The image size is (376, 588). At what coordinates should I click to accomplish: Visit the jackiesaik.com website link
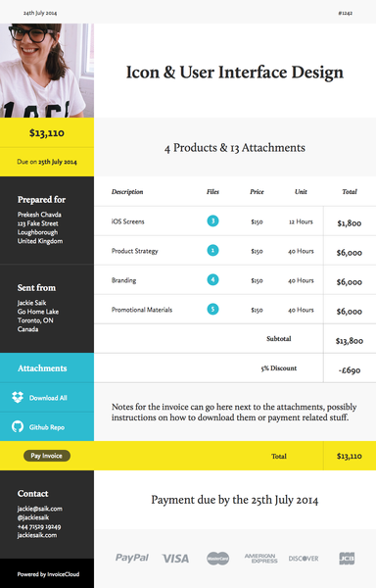tap(37, 535)
